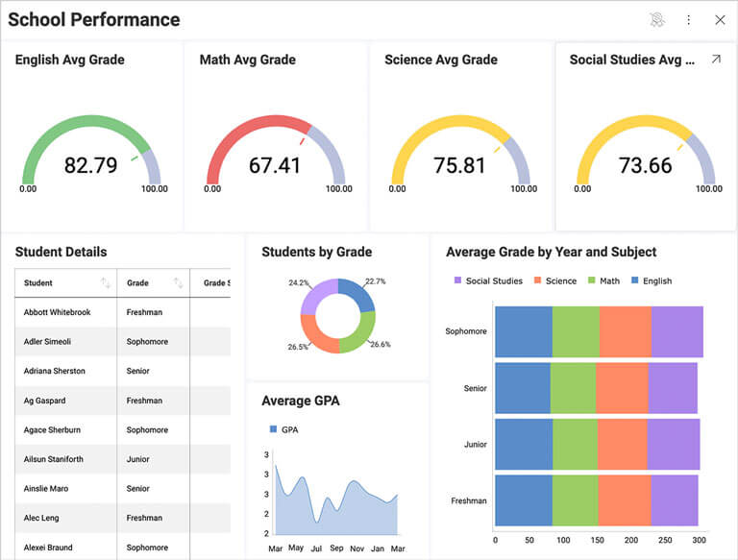Click the Student Details widget title

61,252
